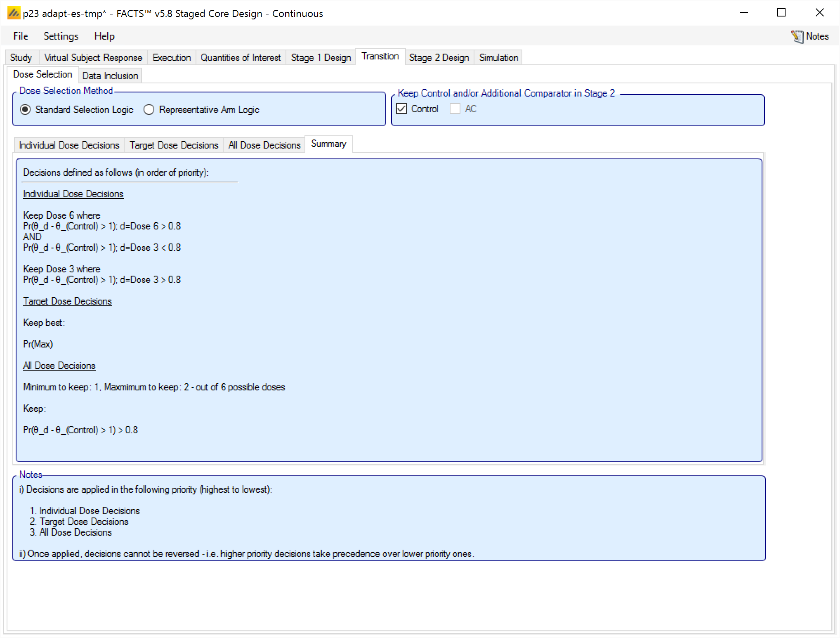Screen dimensions: 840x638
Task: Click the FACTS app icon in title bar
Action: pos(14,13)
